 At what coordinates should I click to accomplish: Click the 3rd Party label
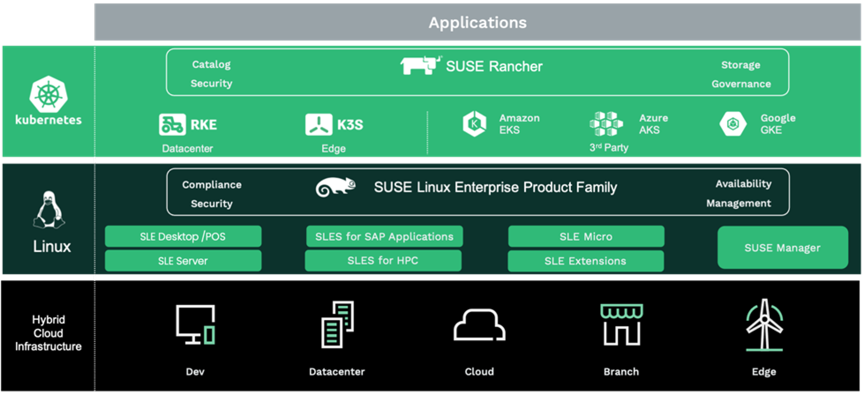609,147
